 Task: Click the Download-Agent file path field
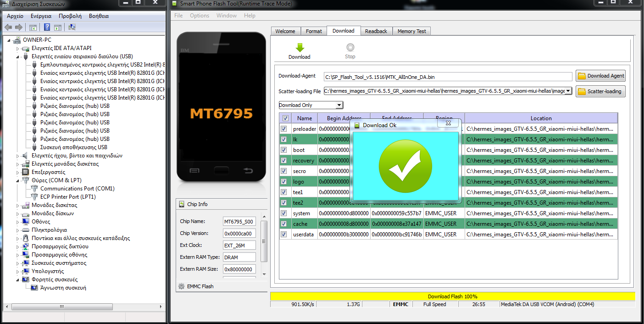[x=448, y=77]
